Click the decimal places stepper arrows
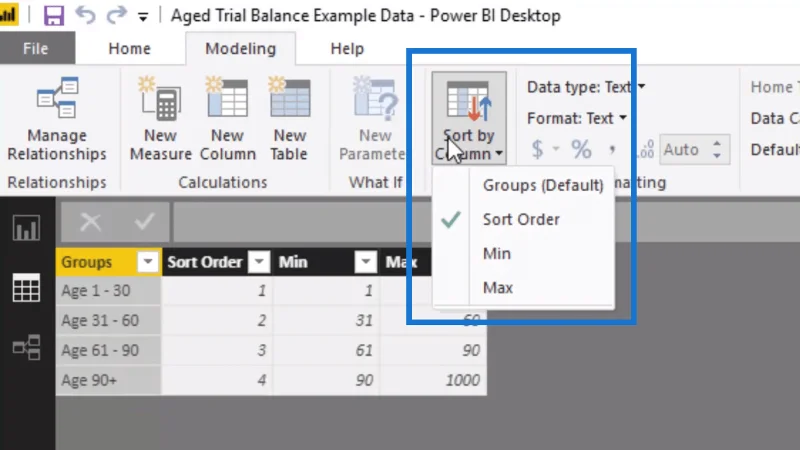 tap(717, 149)
